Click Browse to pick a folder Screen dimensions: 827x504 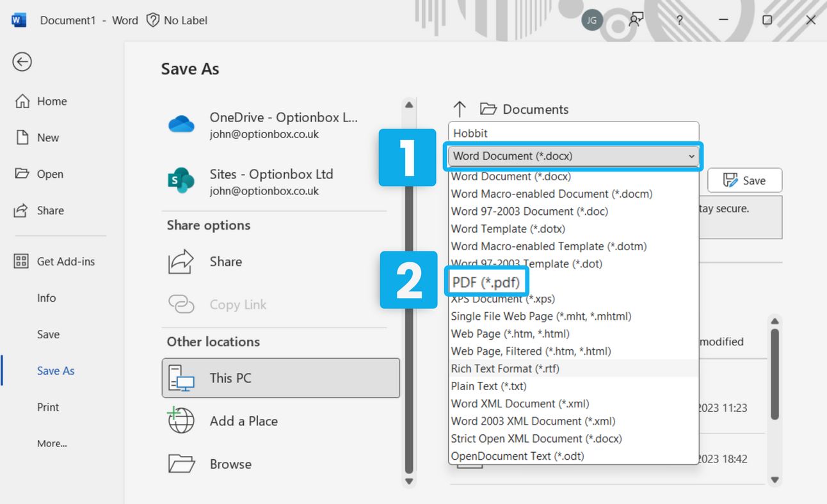280,464
